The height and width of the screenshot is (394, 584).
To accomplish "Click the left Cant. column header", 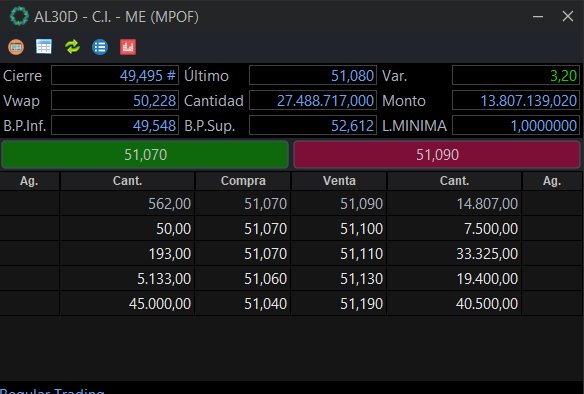I will pyautogui.click(x=127, y=181).
